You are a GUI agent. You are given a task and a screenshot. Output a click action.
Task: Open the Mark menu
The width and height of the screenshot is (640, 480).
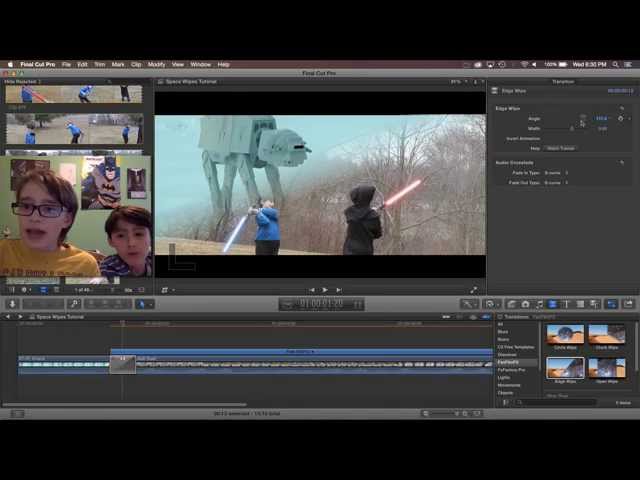pyautogui.click(x=118, y=64)
